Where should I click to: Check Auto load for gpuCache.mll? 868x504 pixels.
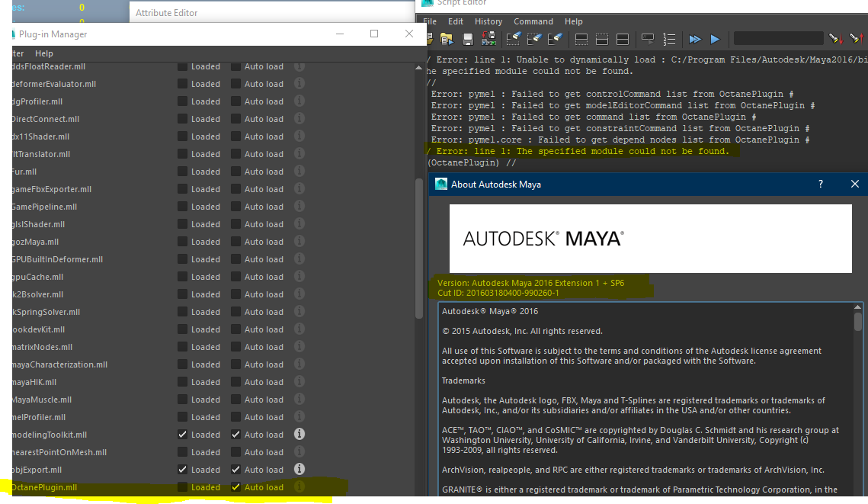click(235, 277)
